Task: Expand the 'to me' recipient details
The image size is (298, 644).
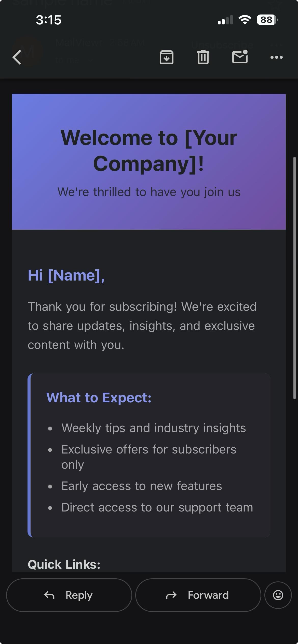Action: [x=74, y=60]
